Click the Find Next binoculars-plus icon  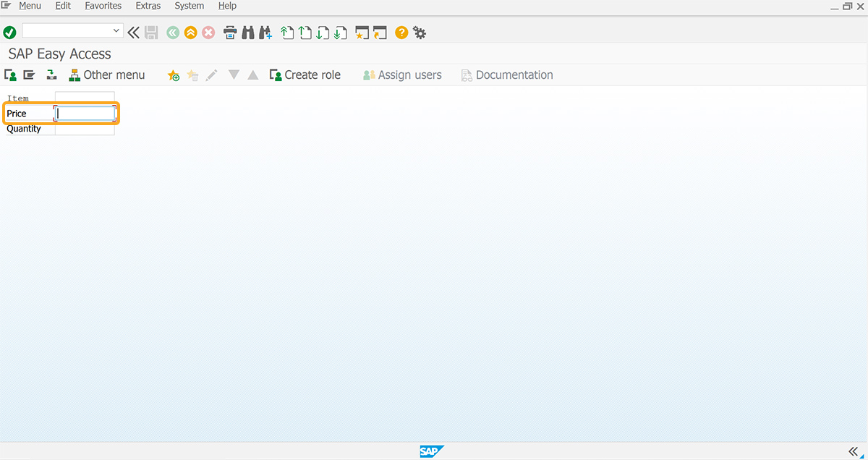[x=265, y=33]
